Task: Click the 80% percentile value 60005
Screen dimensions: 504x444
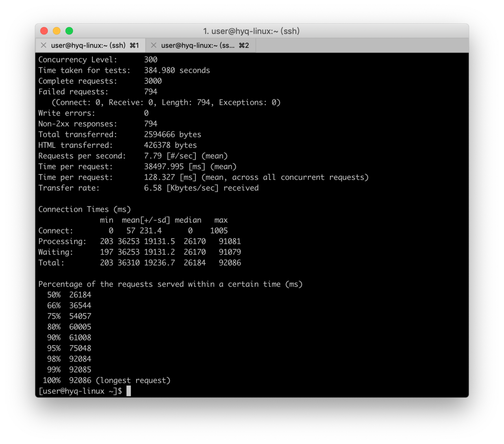Action: 80,327
